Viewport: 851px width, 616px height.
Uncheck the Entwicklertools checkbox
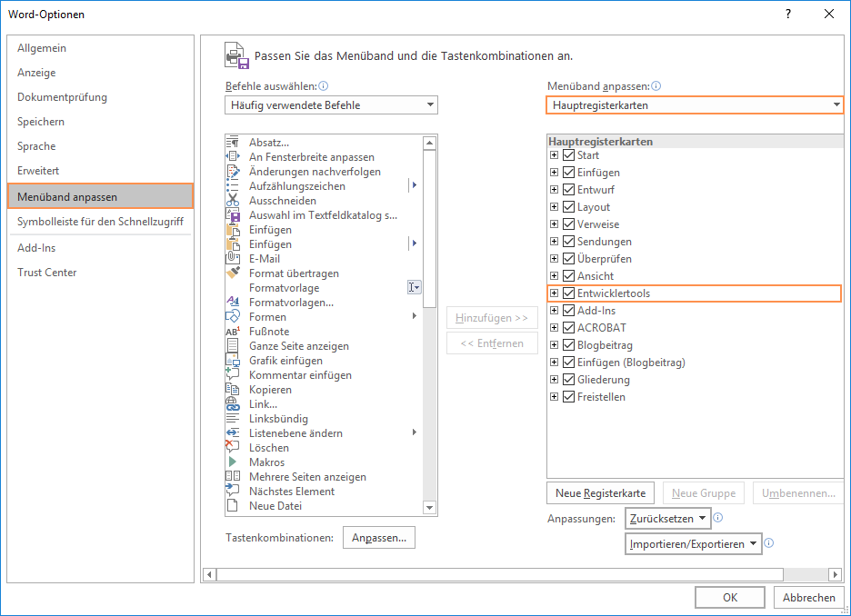pyautogui.click(x=569, y=293)
